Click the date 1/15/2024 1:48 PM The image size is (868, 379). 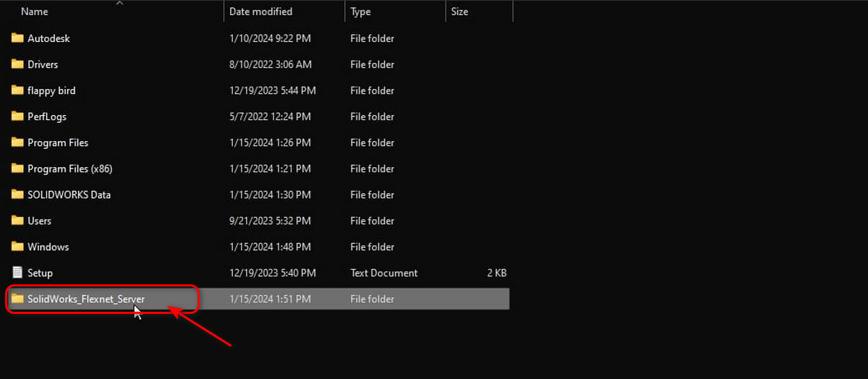tap(270, 247)
